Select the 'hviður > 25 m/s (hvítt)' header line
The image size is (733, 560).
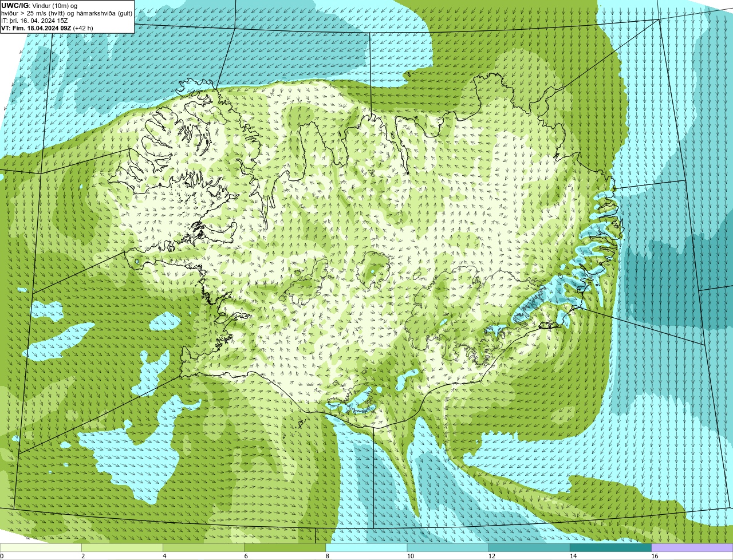pyautogui.click(x=66, y=13)
